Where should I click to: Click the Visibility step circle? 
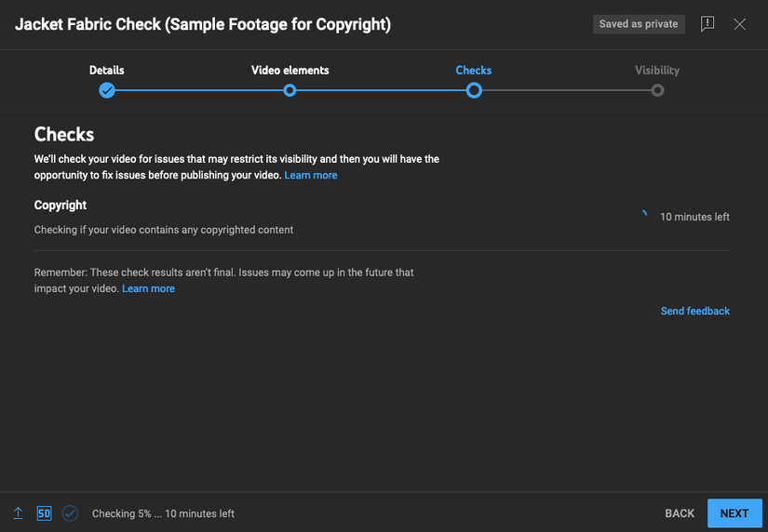(657, 90)
